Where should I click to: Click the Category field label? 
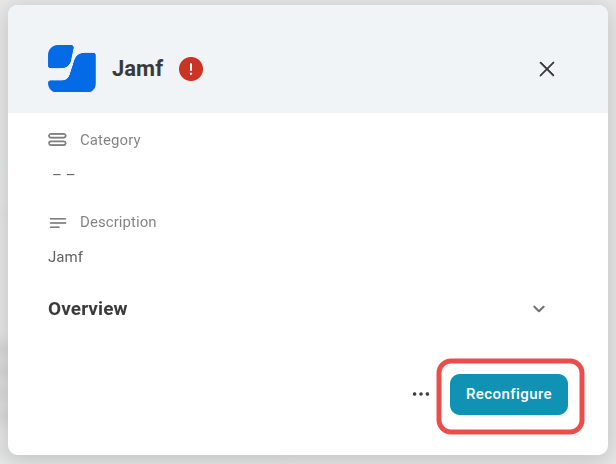click(x=110, y=140)
